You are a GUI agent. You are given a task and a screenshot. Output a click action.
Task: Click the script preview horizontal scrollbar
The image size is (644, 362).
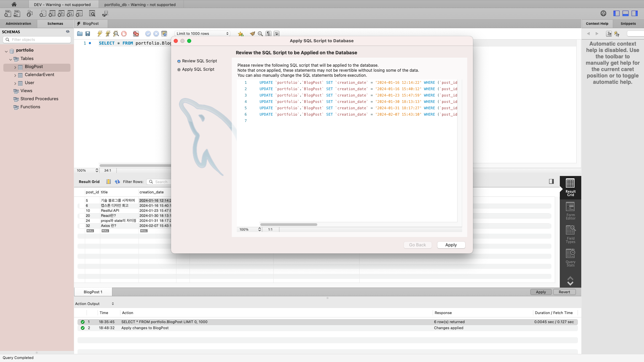coord(288,225)
